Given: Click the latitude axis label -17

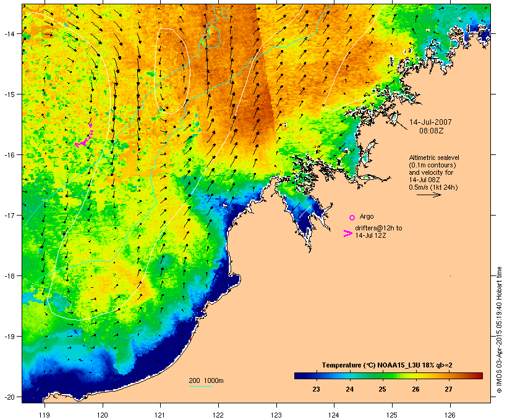Looking at the screenshot, I should (9, 215).
